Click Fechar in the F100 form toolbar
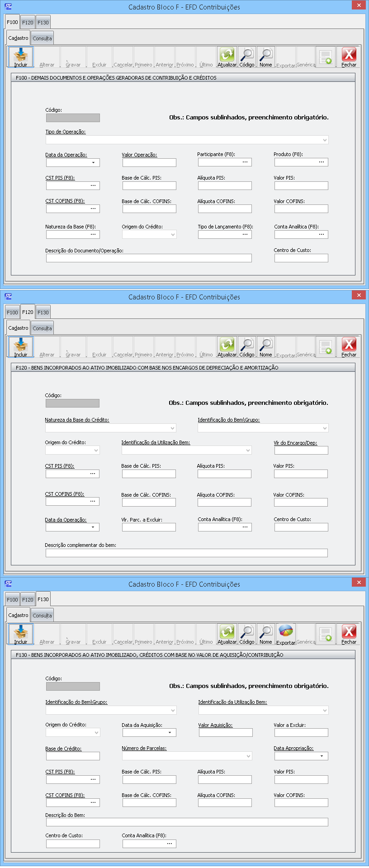The image size is (369, 868). click(x=349, y=57)
